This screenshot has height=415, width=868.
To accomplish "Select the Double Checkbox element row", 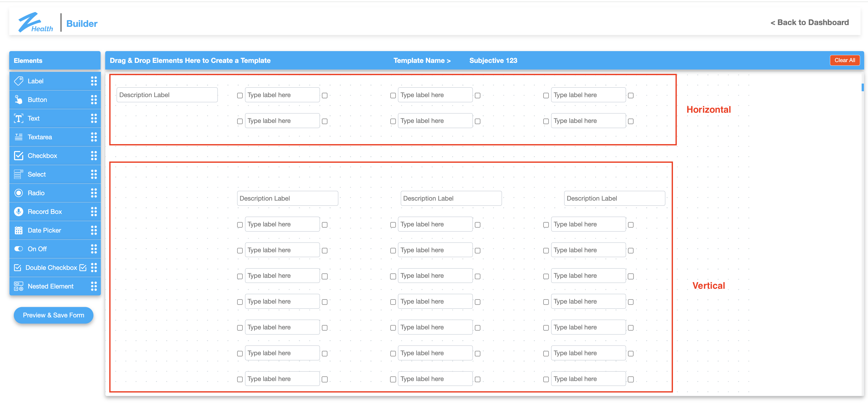I will coord(55,268).
